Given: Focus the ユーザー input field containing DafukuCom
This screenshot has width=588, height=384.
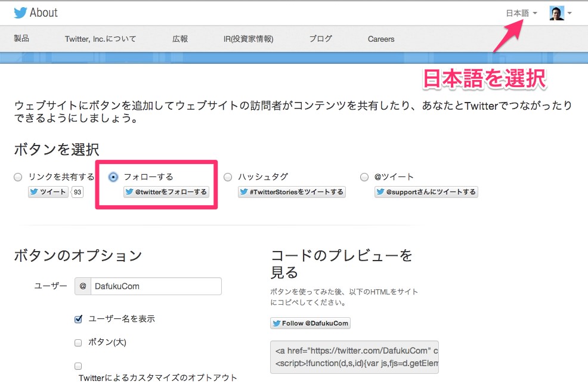Looking at the screenshot, I should (156, 286).
